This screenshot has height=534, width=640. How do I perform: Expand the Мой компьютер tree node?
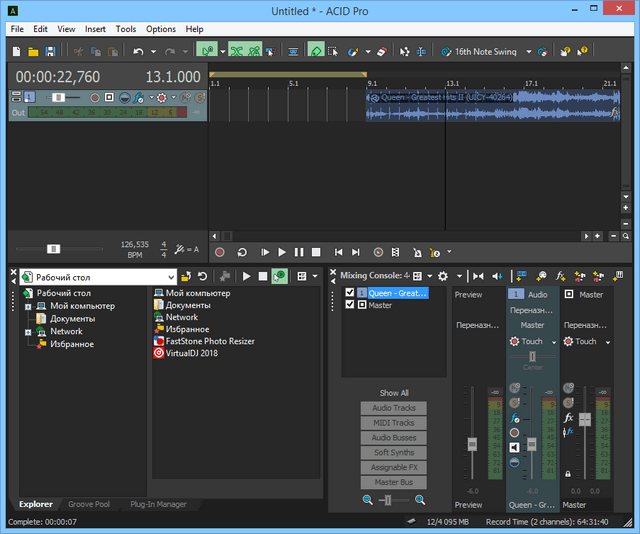(28, 306)
